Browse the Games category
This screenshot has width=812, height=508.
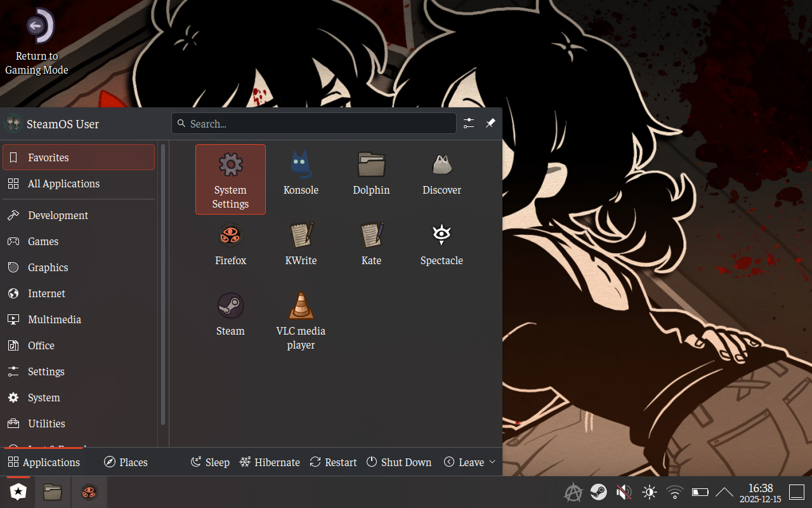79,241
